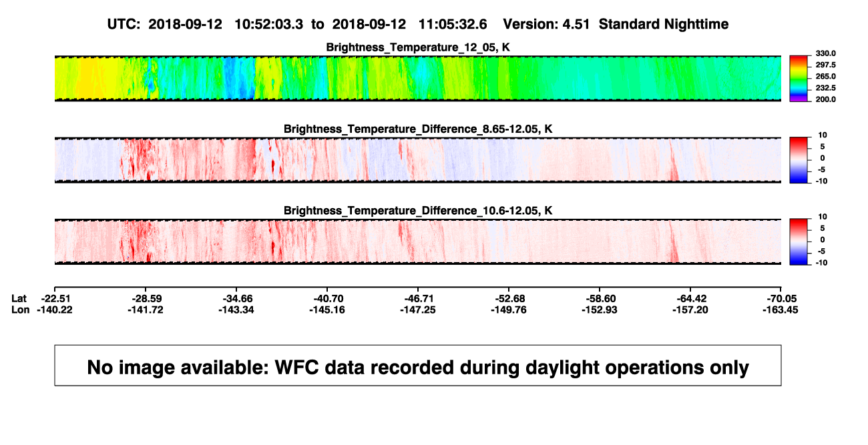Click the UTC time range title line
The width and height of the screenshot is (868, 445).
418,24
